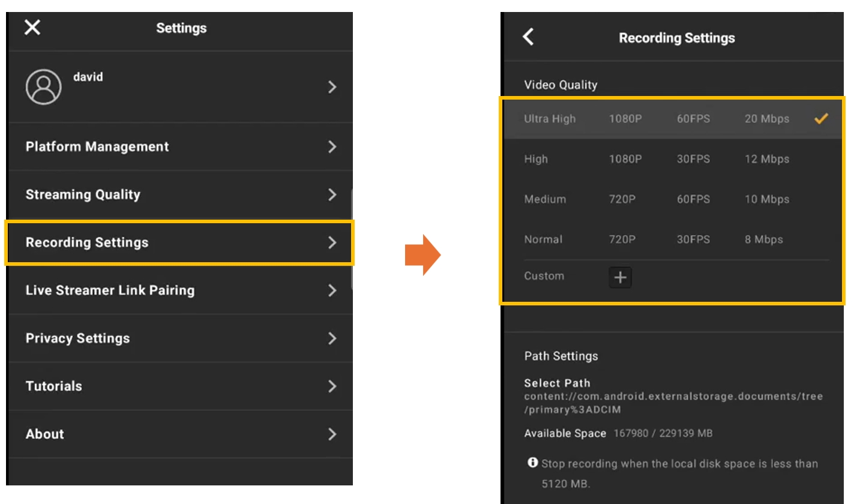The image size is (866, 504).
Task: Tap the back arrow in Recording Settings
Action: [x=528, y=37]
